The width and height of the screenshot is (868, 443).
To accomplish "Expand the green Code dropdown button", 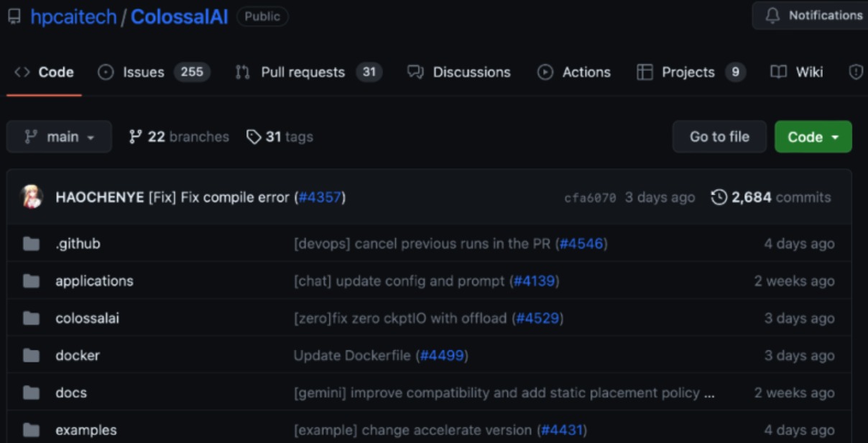I will click(x=813, y=137).
